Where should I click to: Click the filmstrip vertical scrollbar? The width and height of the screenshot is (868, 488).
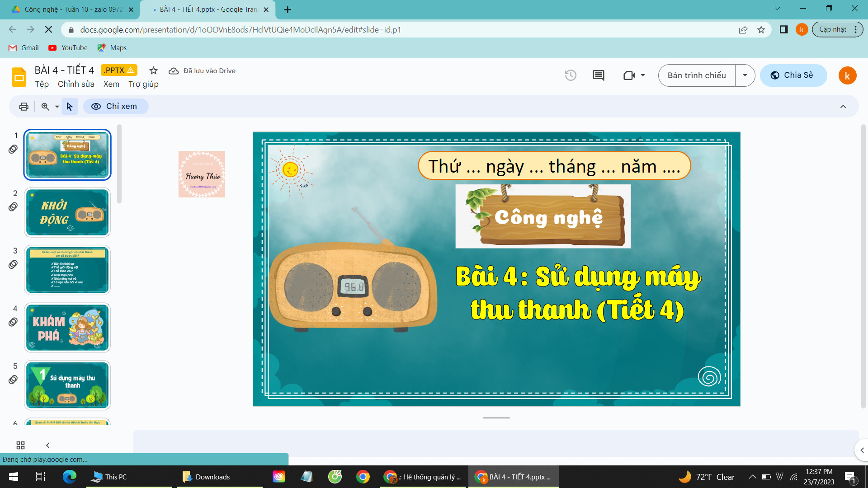119,165
